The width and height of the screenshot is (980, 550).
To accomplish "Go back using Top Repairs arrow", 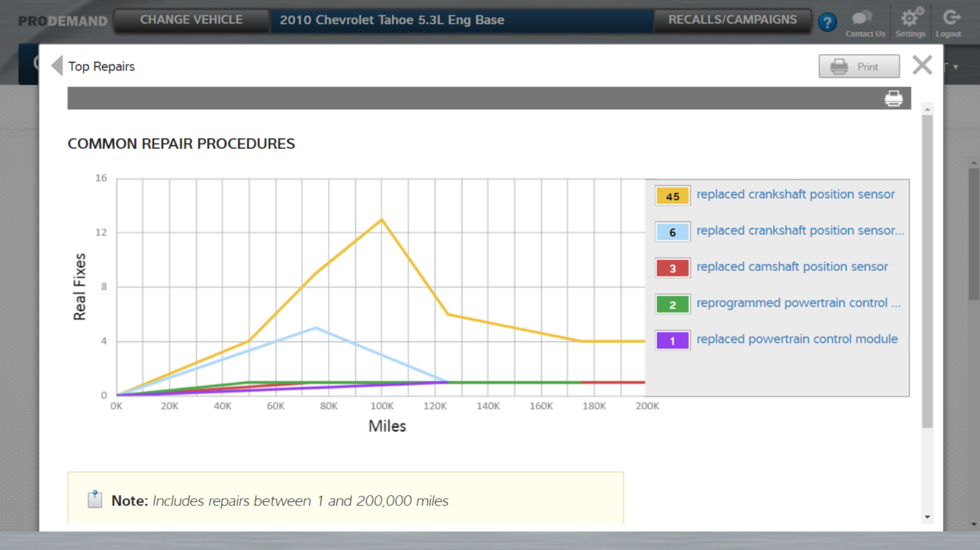I will 57,66.
